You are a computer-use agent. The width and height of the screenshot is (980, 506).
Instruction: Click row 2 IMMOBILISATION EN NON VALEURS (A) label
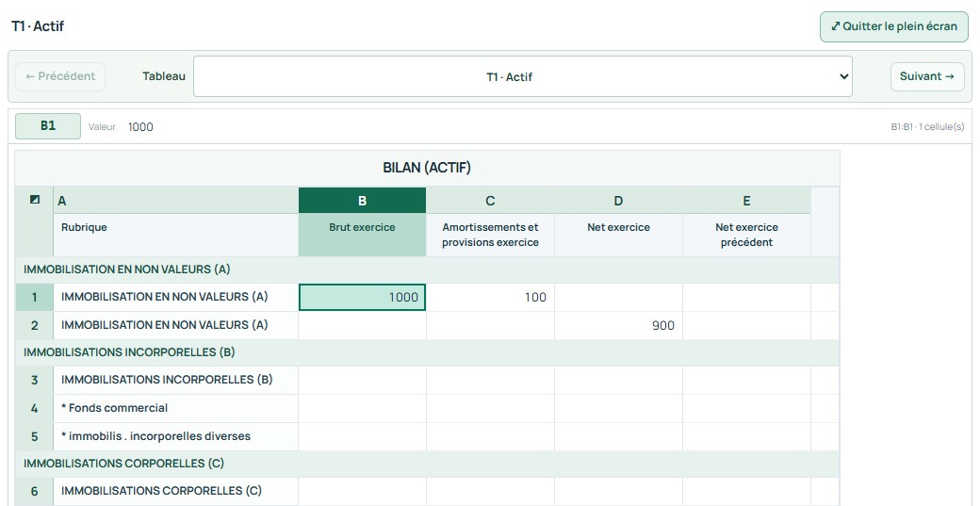164,325
